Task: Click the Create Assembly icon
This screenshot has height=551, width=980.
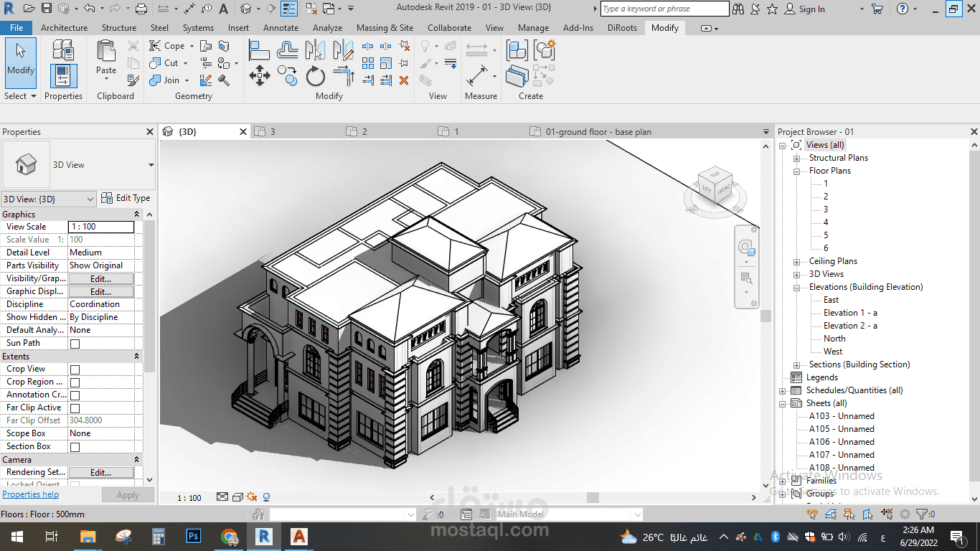Action: pos(517,50)
